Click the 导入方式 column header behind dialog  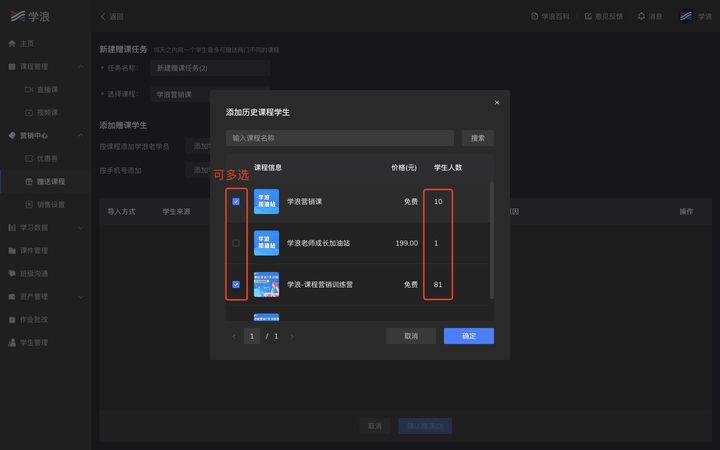(121, 212)
